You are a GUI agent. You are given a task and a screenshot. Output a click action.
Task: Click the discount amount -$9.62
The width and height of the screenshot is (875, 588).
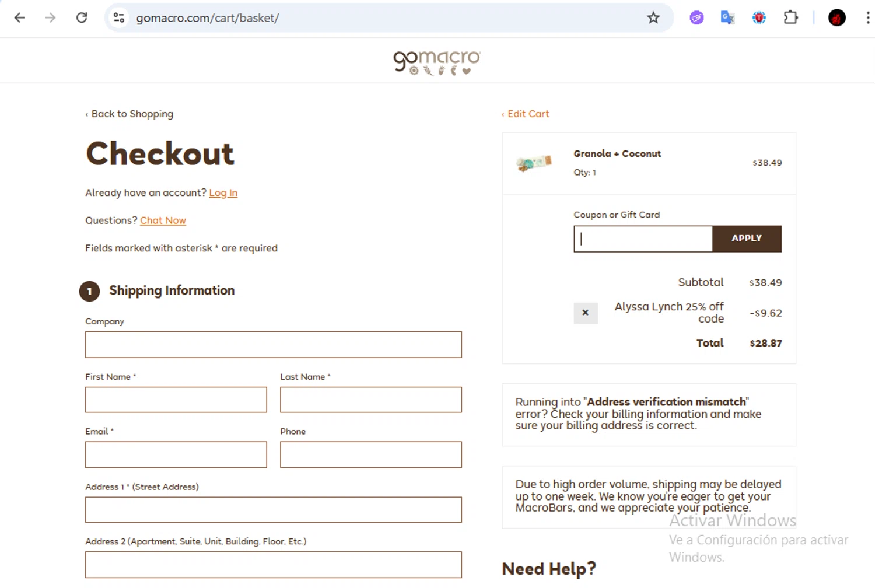click(x=765, y=313)
